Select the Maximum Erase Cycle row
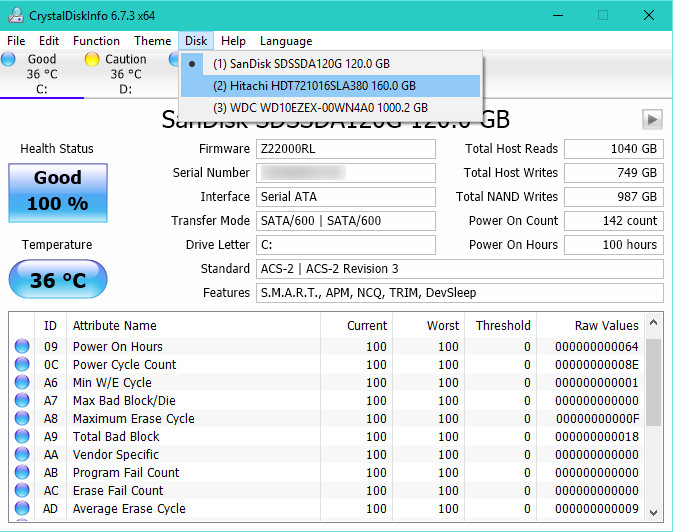This screenshot has height=532, width=673. point(327,418)
